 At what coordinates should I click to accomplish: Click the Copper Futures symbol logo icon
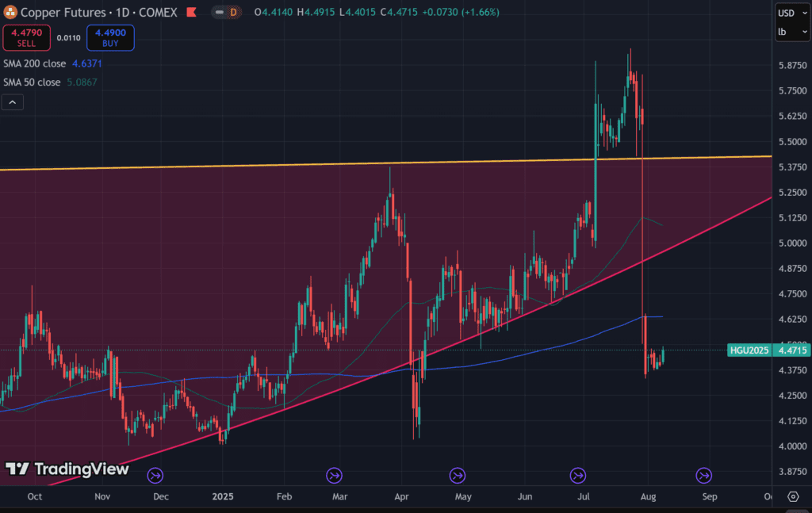(x=10, y=13)
